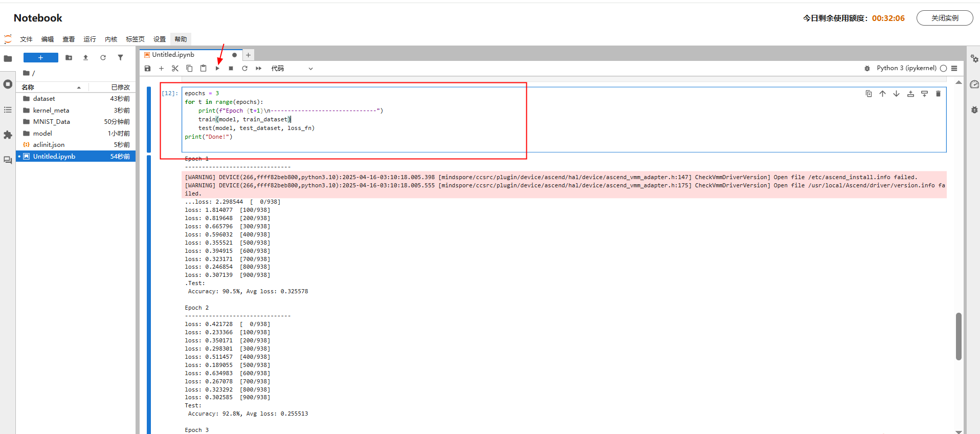This screenshot has height=434, width=980.
Task: Collapse the code cell input
Action: (149, 119)
